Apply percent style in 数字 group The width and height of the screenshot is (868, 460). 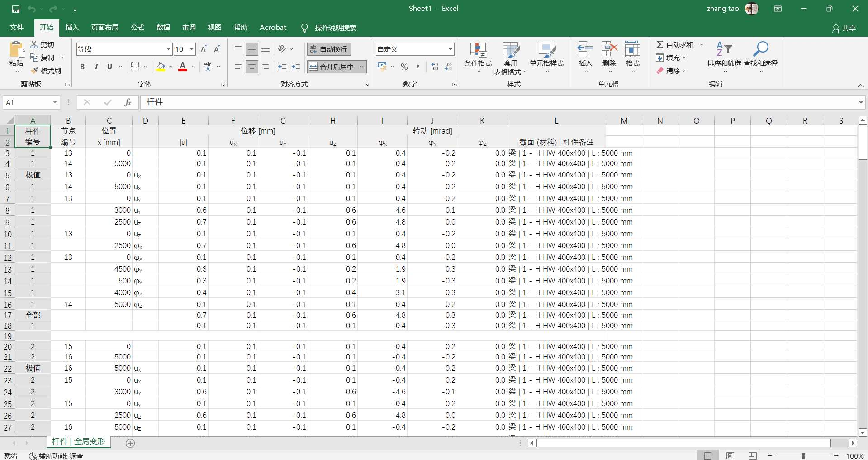point(404,67)
